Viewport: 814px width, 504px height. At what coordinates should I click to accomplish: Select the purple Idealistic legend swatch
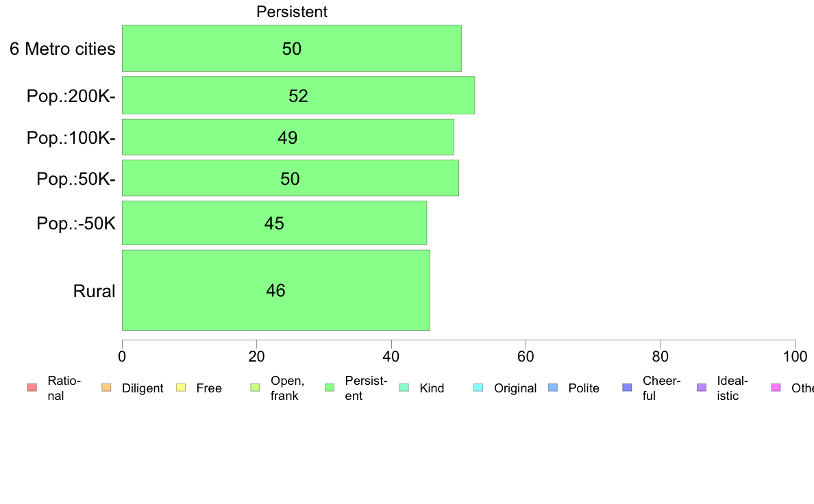tap(702, 388)
